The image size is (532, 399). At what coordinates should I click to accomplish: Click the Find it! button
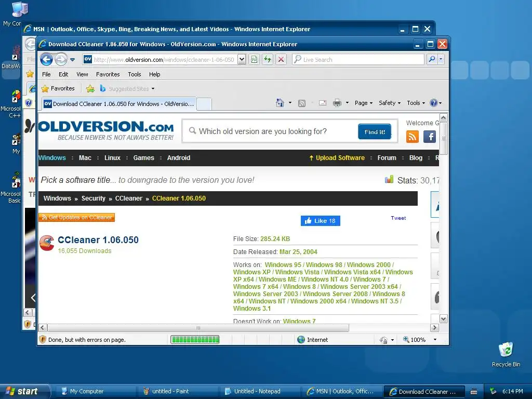pos(375,131)
